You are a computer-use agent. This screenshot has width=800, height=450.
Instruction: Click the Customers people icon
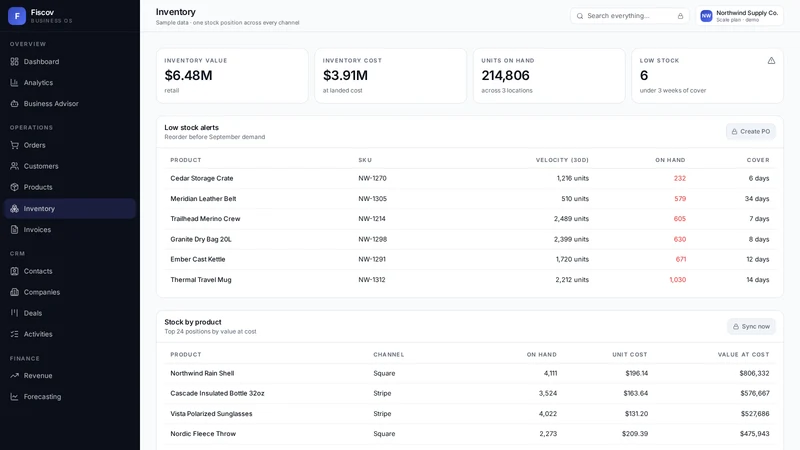point(14,166)
